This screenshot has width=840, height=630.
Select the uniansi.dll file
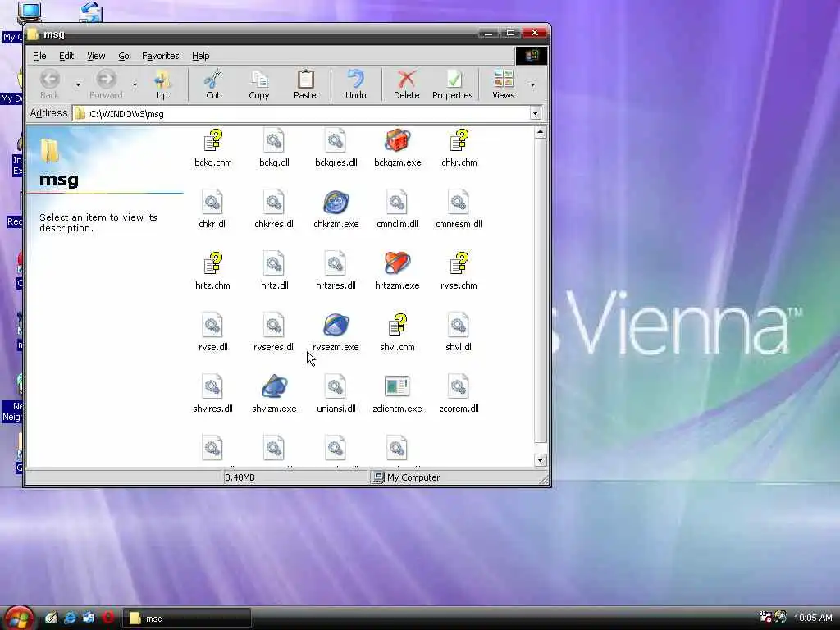(336, 395)
